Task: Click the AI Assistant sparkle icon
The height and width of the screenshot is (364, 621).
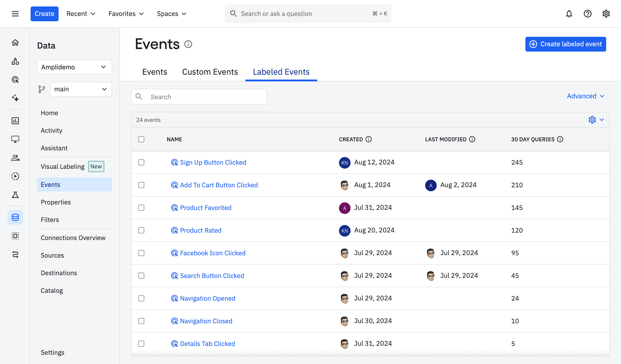Action: click(x=15, y=99)
